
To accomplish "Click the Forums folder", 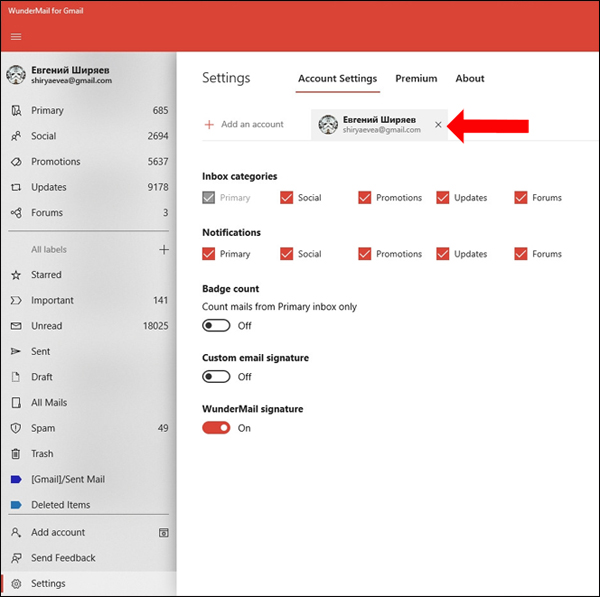I will pyautogui.click(x=88, y=213).
